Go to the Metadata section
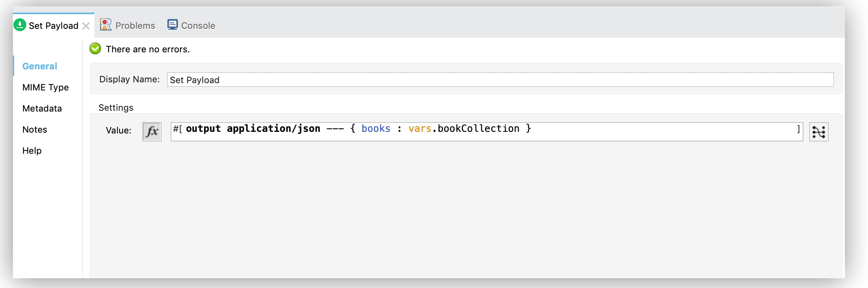The image size is (868, 288). coord(42,108)
